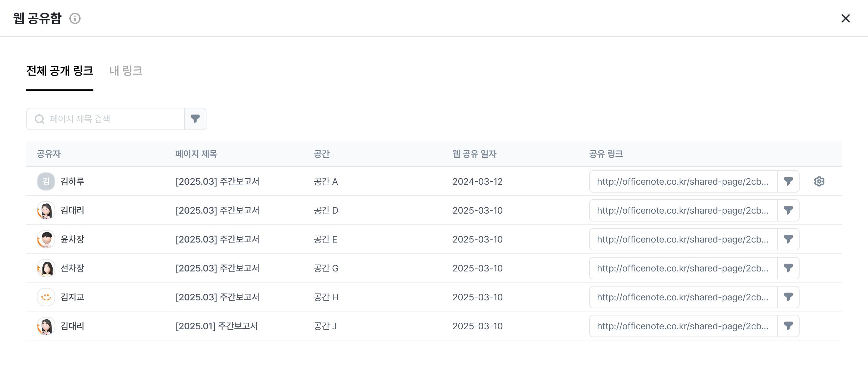Click the info icon beside 웹 공유함
The height and width of the screenshot is (372, 868).
click(75, 18)
